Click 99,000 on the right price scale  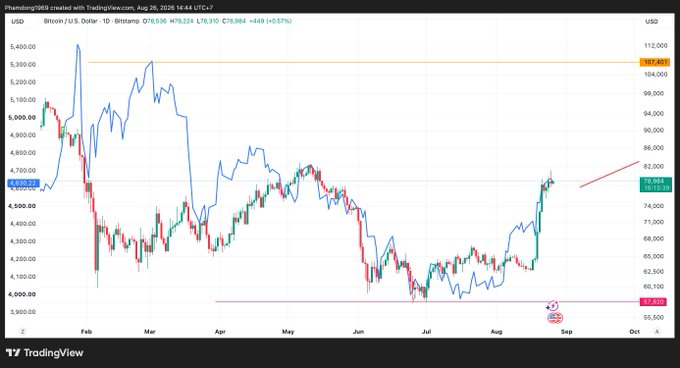(654, 94)
